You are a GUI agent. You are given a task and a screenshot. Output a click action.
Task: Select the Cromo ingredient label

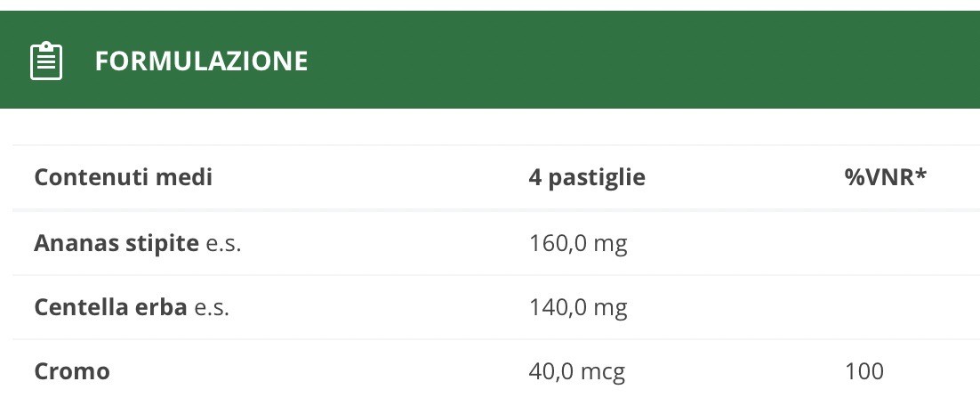[x=72, y=372]
